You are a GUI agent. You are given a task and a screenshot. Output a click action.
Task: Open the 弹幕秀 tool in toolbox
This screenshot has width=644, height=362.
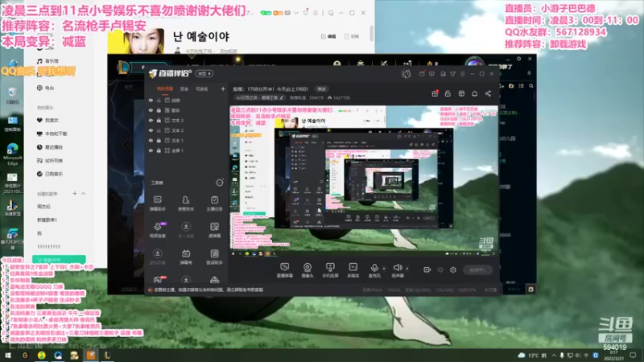coord(186,257)
